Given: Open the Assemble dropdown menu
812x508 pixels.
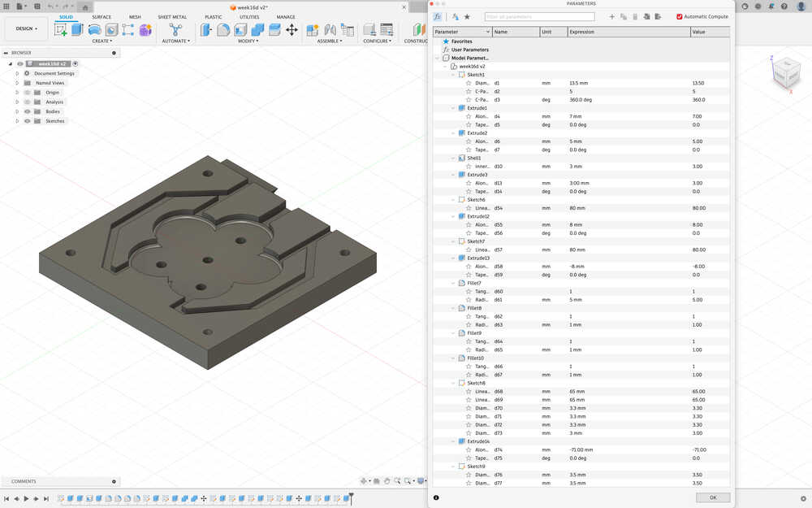Looking at the screenshot, I should (x=330, y=41).
